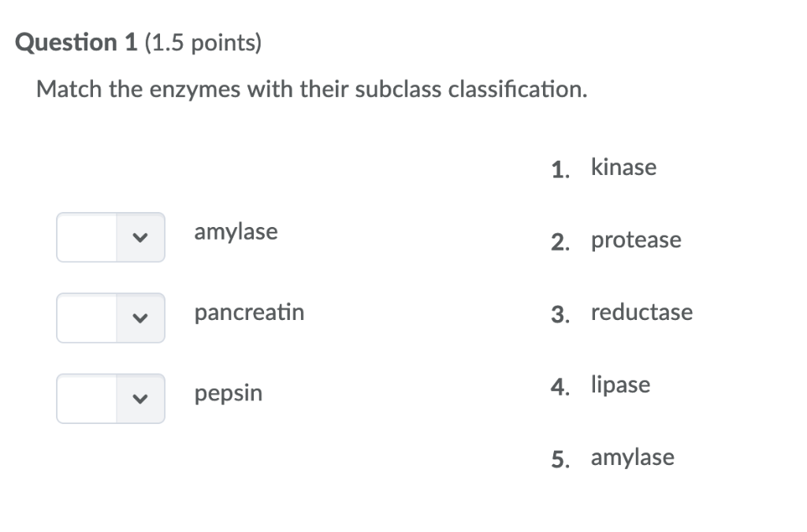Click the chevron on the amylase selector
The height and width of the screenshot is (532, 807).
[x=140, y=237]
